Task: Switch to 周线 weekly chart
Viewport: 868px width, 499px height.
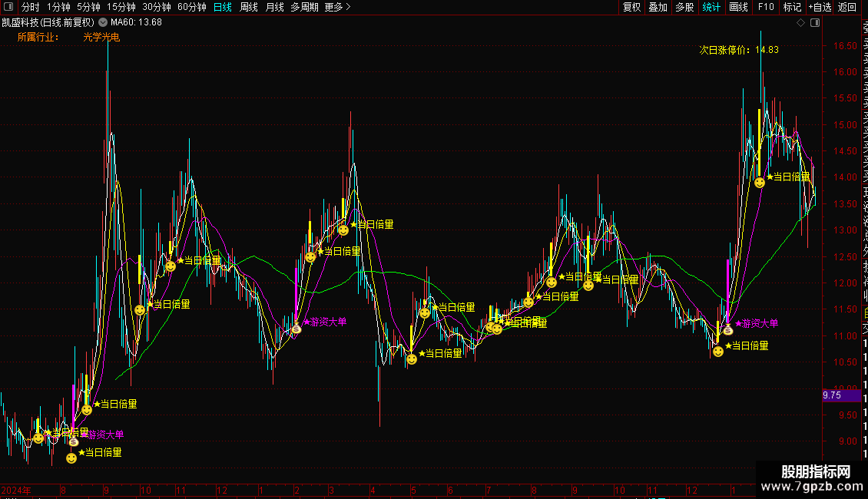Action: [x=249, y=7]
